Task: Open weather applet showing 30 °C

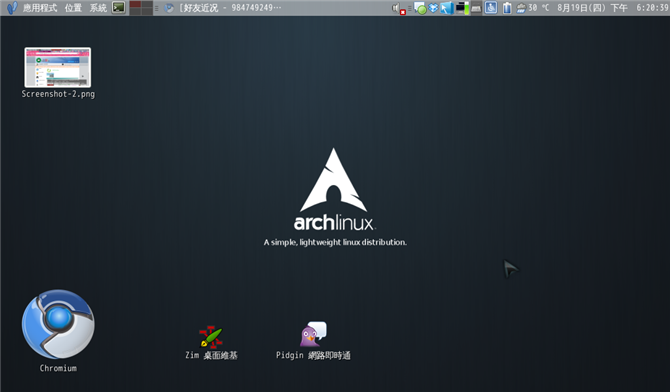Action: coord(532,8)
